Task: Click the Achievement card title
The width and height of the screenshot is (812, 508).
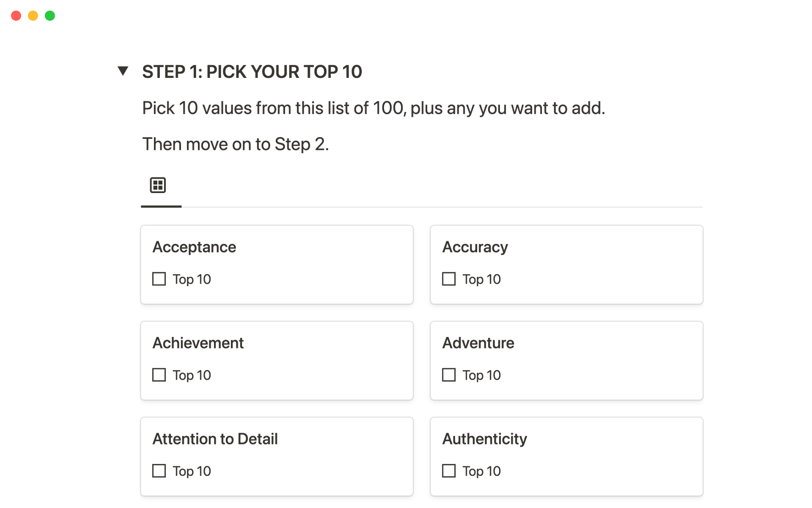Action: 198,343
